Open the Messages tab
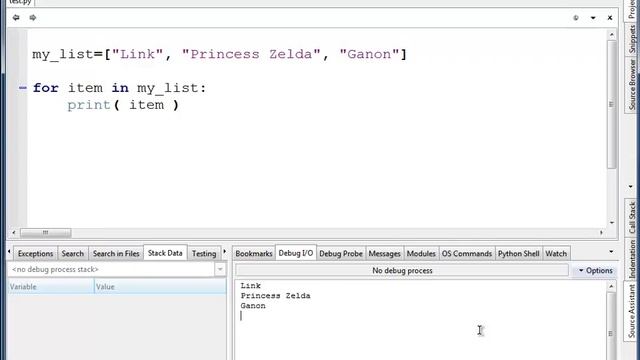Image resolution: width=640 pixels, height=360 pixels. [x=384, y=253]
